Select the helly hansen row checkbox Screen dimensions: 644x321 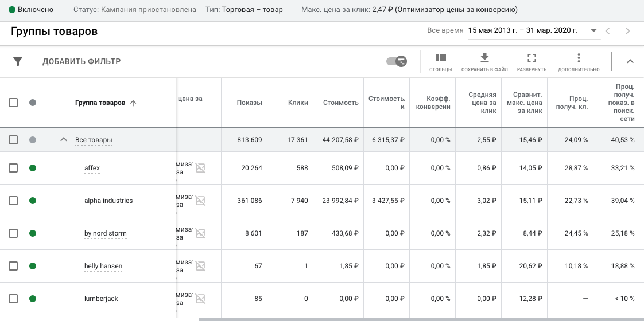[13, 266]
